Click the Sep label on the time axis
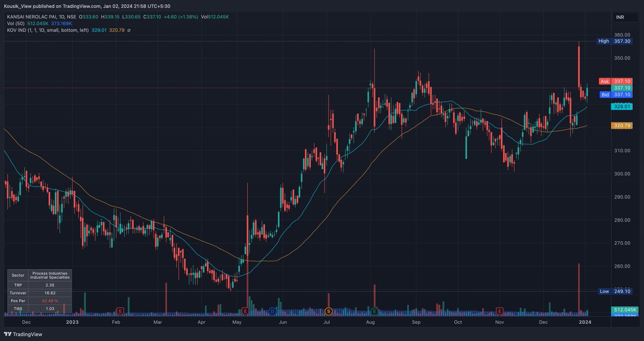This screenshot has height=341, width=644. pos(415,322)
